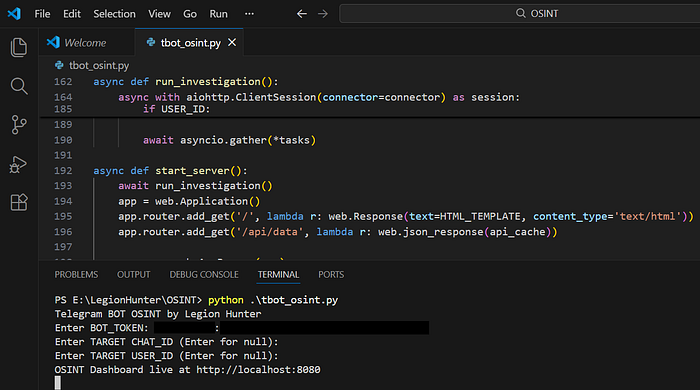Open the Explorer view in activity bar

tap(19, 47)
